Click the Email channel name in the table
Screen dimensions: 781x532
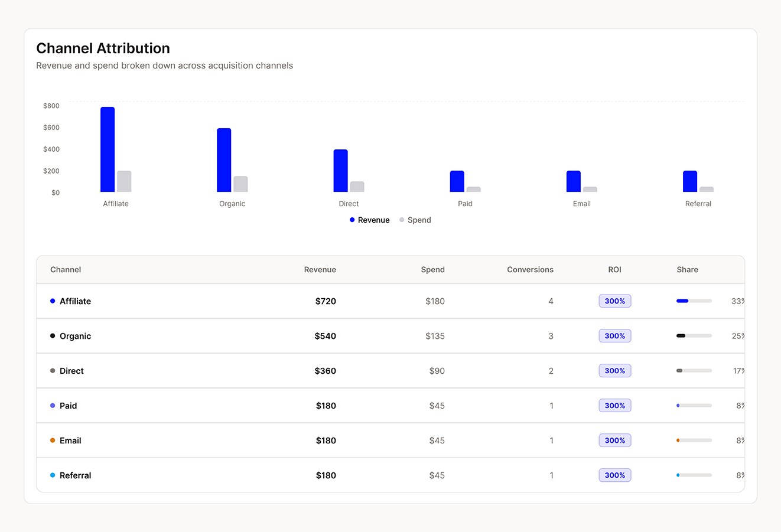click(70, 440)
